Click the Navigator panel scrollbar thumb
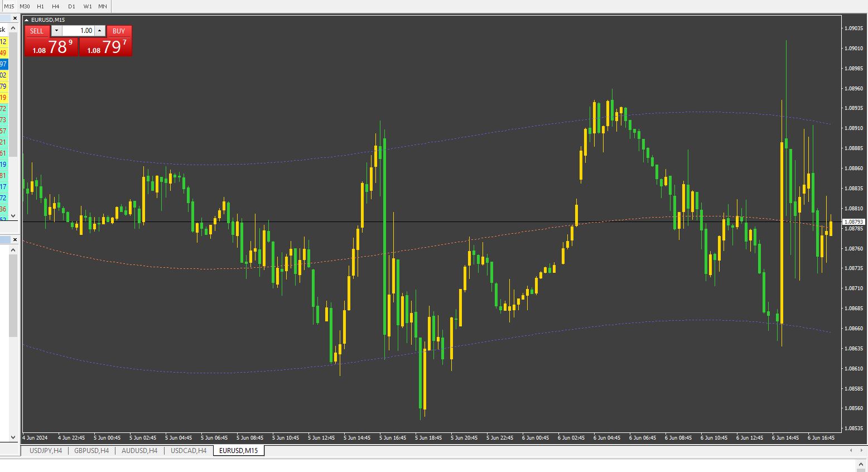 14,296
